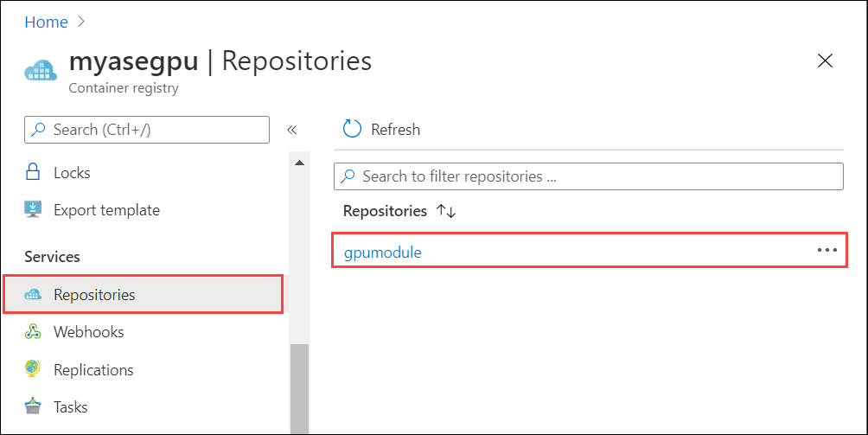Collapse the sidebar with double-chevron button

291,130
